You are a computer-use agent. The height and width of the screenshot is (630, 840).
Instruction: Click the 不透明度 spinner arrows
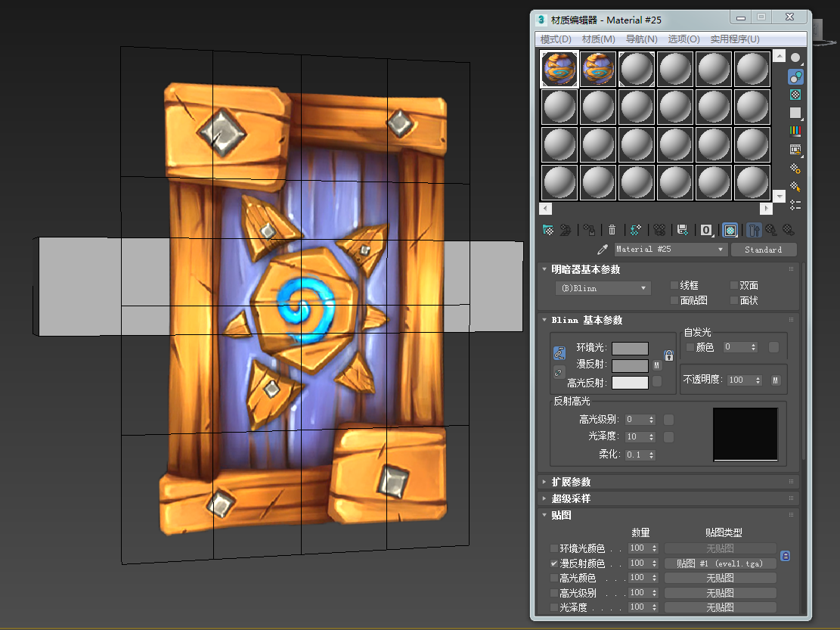click(x=758, y=380)
